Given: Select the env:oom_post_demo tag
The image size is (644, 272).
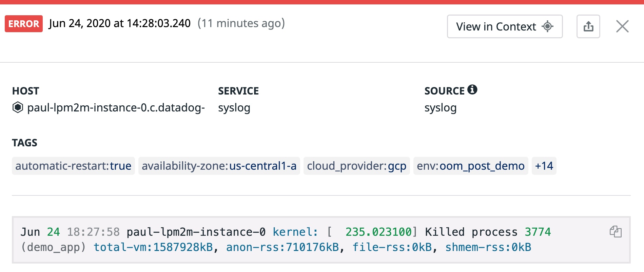Looking at the screenshot, I should pyautogui.click(x=470, y=166).
